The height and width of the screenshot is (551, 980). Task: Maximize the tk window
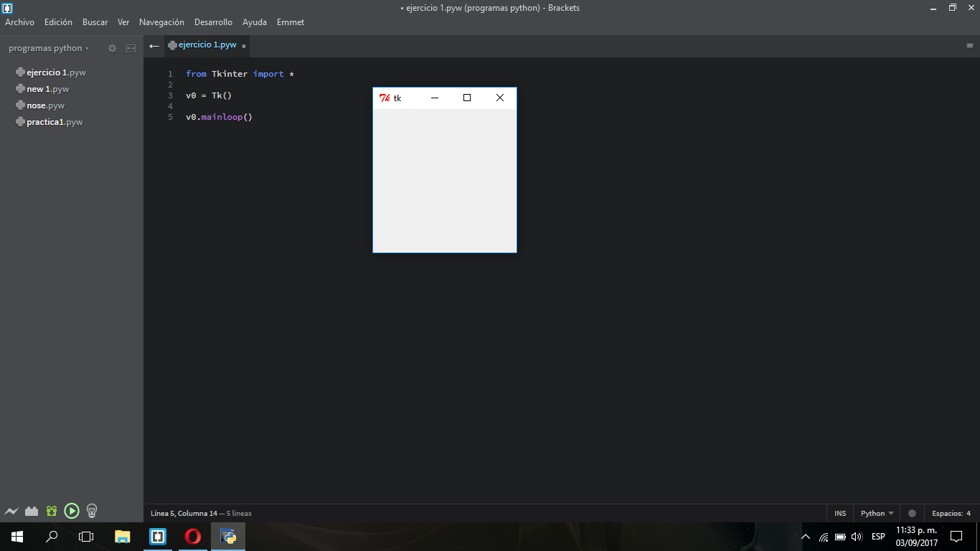pos(467,98)
